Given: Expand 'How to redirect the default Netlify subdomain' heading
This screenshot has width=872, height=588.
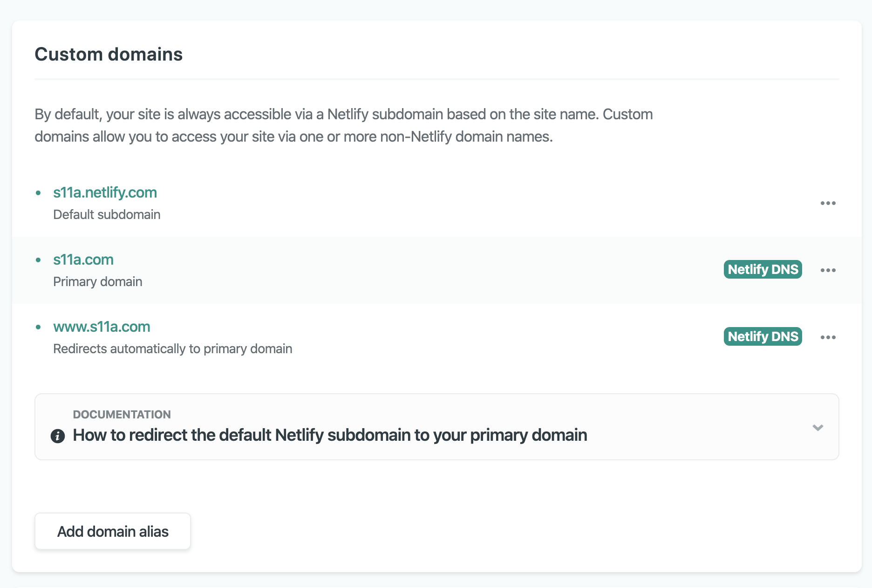Looking at the screenshot, I should point(330,435).
